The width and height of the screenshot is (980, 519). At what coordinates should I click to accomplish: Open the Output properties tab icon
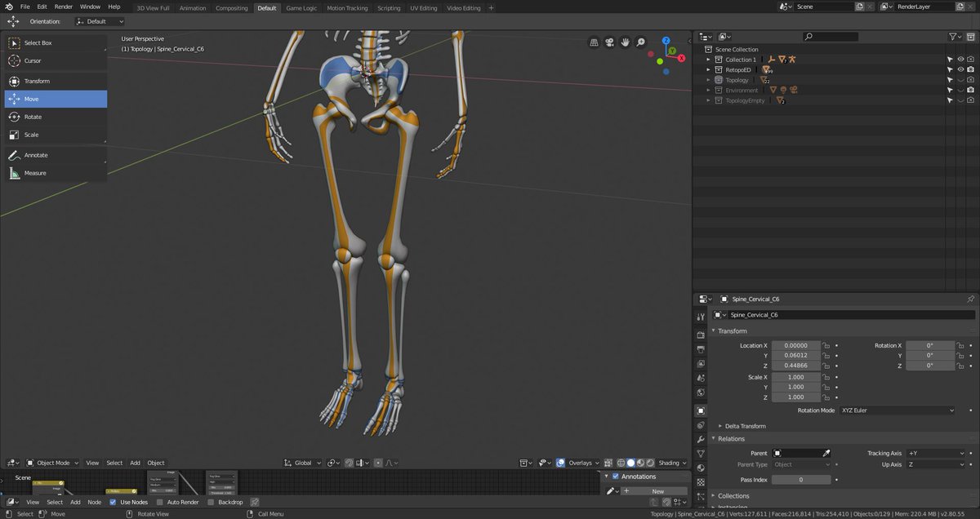701,349
